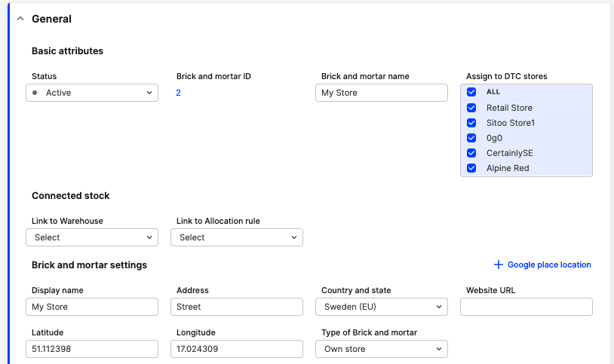Open the Country and state dropdown
This screenshot has width=614, height=364.
coord(382,307)
